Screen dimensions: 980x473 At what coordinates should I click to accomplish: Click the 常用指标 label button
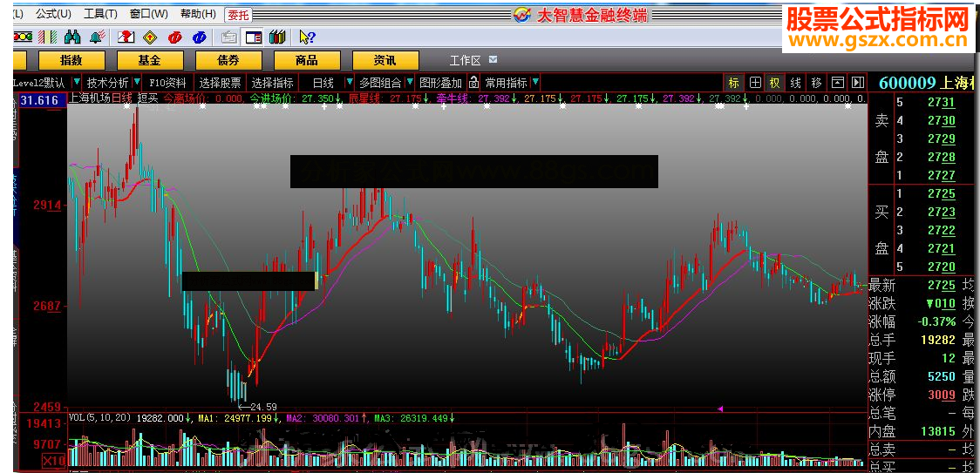click(507, 83)
